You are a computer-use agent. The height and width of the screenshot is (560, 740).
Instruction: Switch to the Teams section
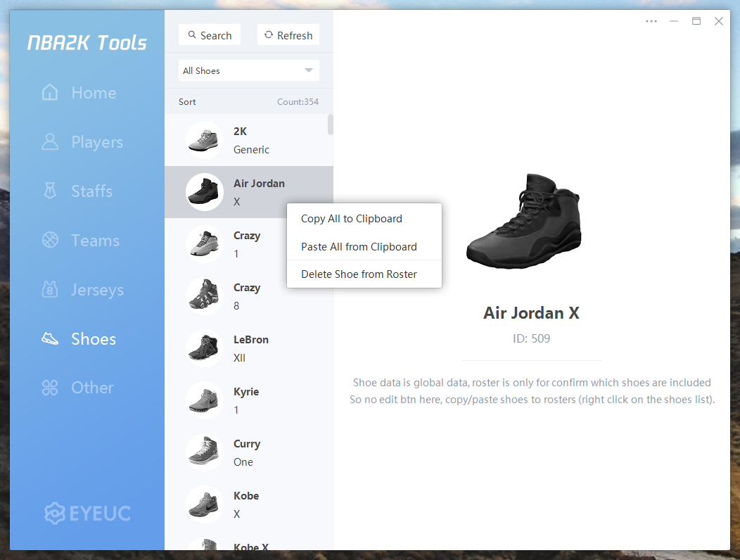coord(96,241)
